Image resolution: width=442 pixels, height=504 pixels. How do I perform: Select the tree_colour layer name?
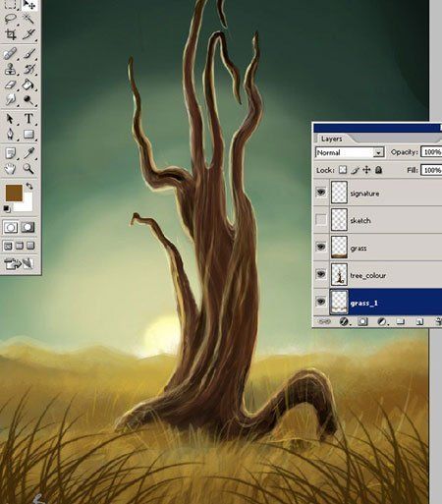coord(368,275)
